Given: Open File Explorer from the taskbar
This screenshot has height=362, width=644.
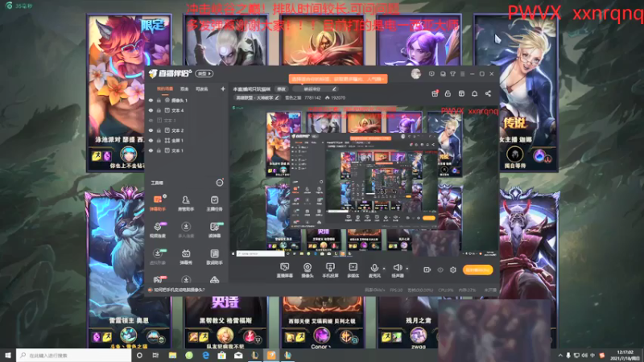Looking at the screenshot, I should tap(172, 355).
